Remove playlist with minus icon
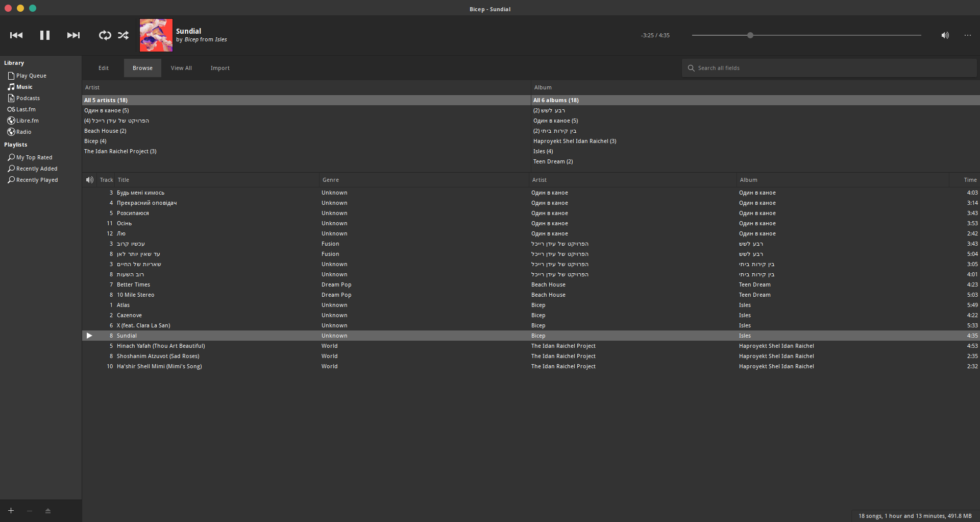Screen dimensions: 980x522 click(x=30, y=511)
